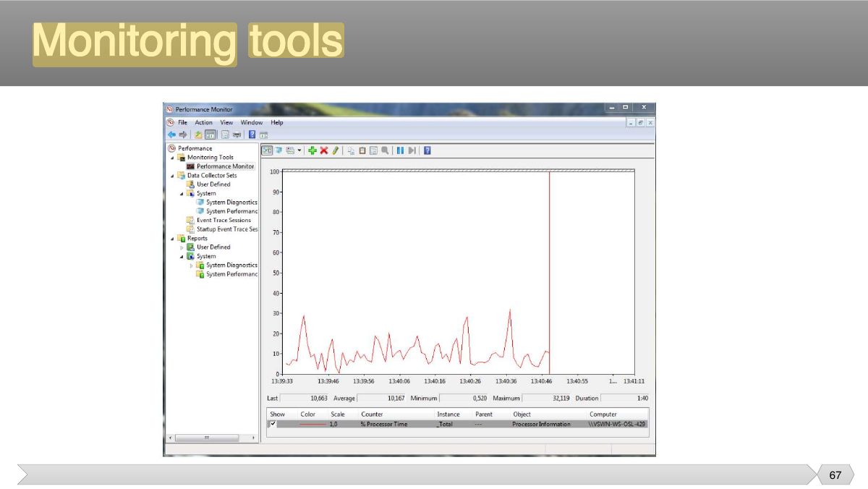Freeze the display with the pause icon

click(400, 150)
